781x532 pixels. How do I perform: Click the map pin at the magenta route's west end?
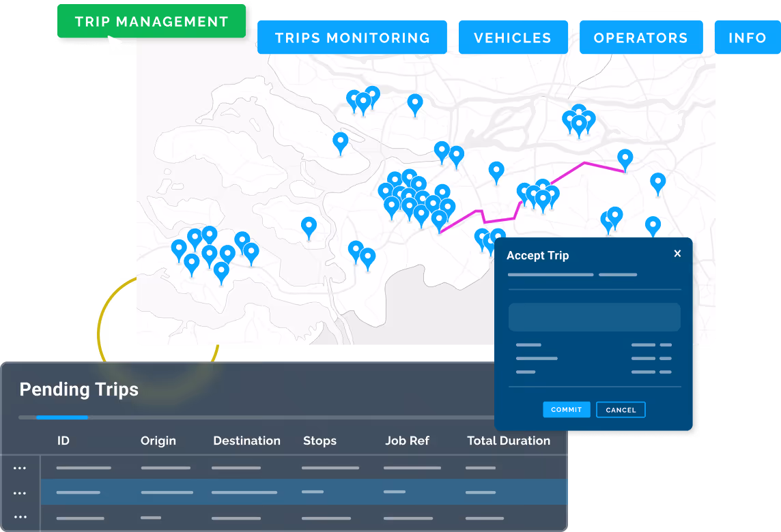[439, 221]
